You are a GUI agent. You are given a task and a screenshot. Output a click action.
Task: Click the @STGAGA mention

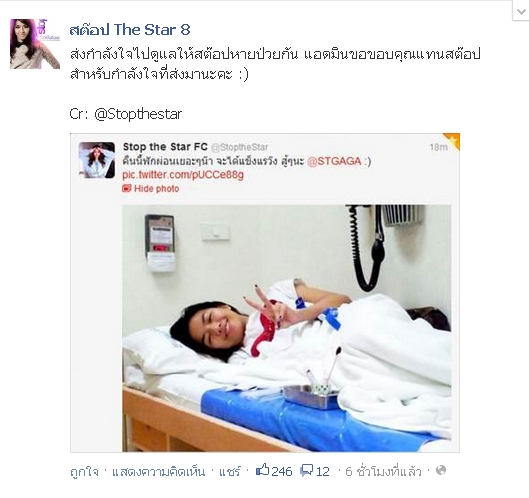click(x=334, y=161)
